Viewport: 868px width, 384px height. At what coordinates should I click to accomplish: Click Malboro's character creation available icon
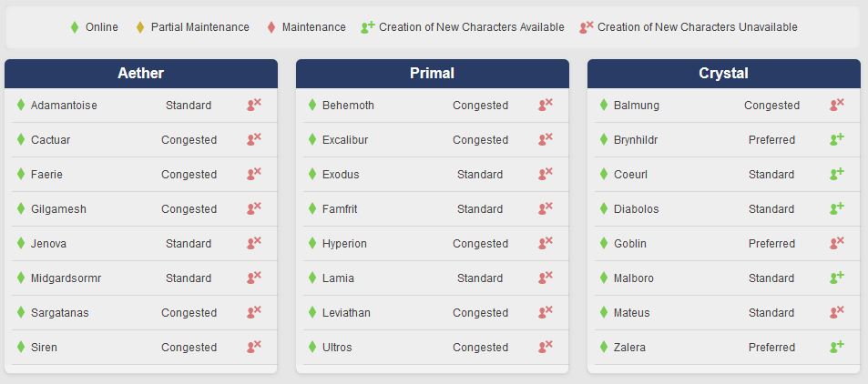836,278
